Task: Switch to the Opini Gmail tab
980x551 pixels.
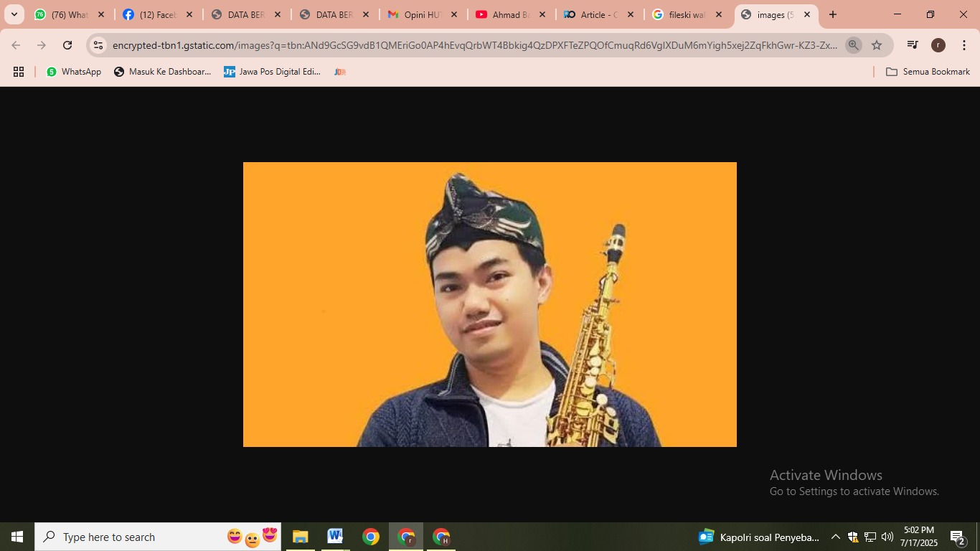Action: tap(421, 14)
